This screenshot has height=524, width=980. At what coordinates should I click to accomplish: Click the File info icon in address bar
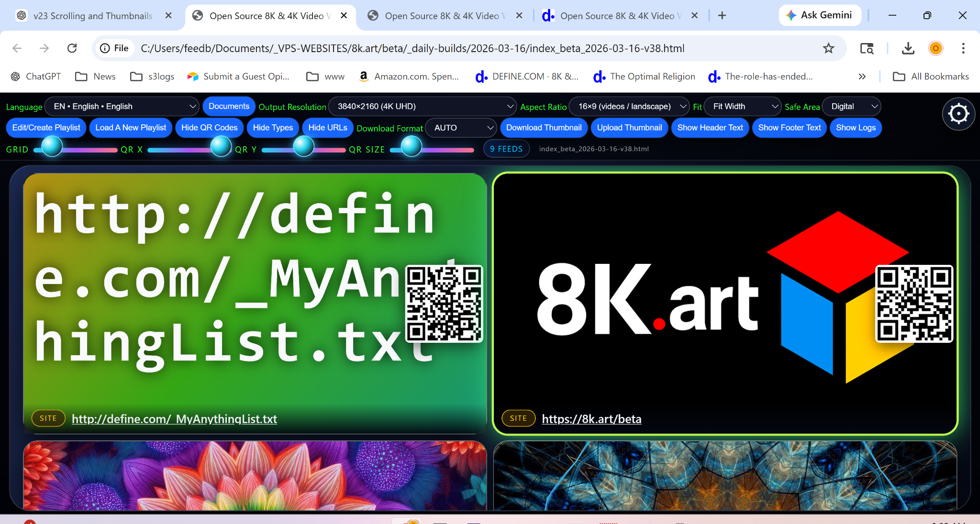(114, 48)
